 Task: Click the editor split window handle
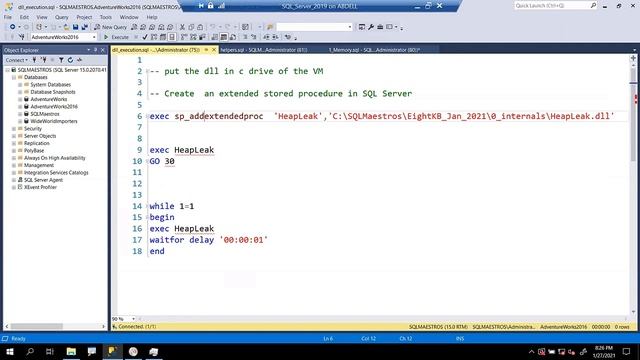pos(633,58)
